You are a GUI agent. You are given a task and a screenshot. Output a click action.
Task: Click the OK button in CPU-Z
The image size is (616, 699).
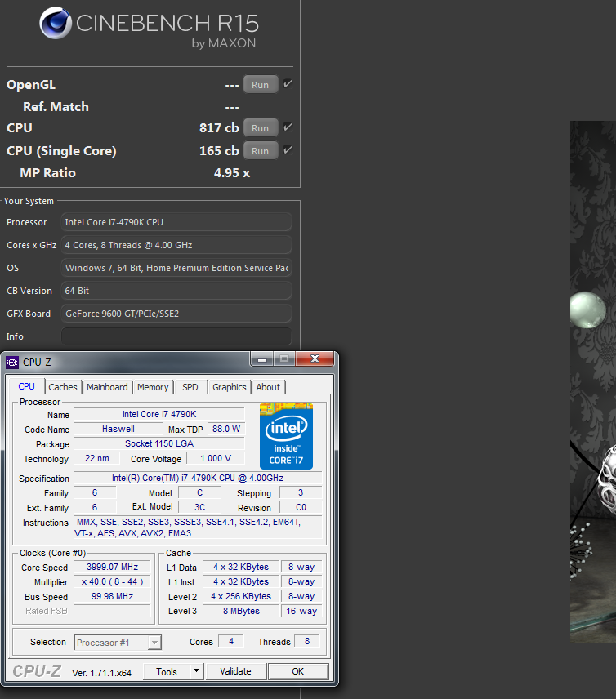[x=298, y=671]
